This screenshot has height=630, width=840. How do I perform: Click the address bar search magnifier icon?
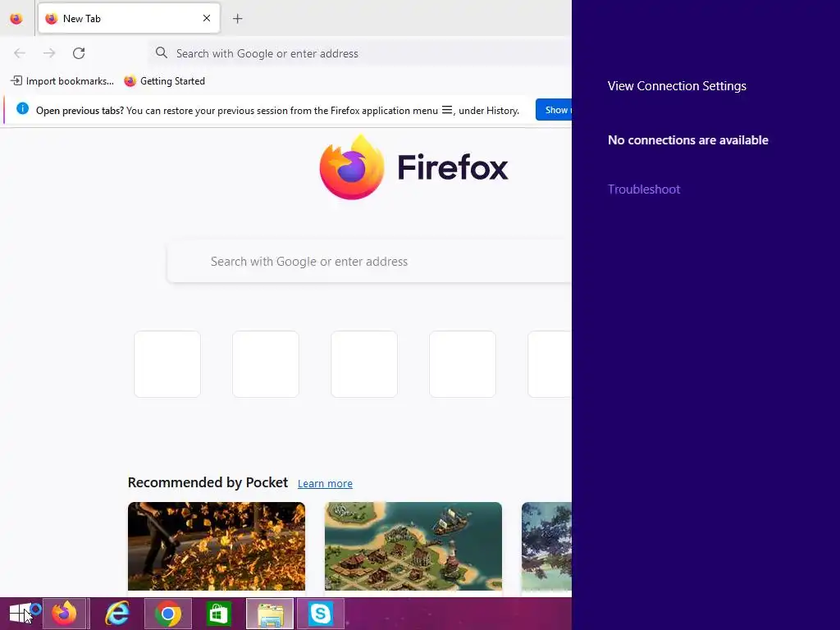(x=162, y=52)
